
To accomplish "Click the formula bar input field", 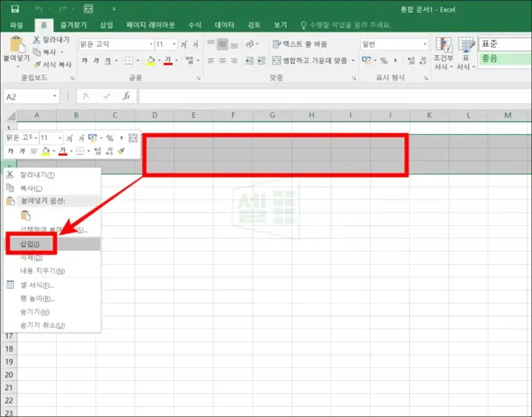I will [335, 96].
